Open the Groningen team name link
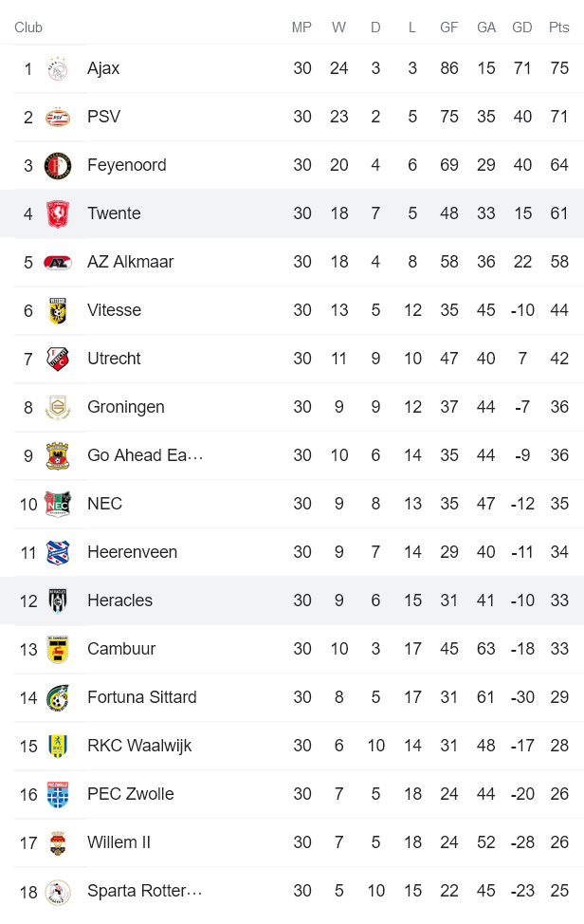 125,407
